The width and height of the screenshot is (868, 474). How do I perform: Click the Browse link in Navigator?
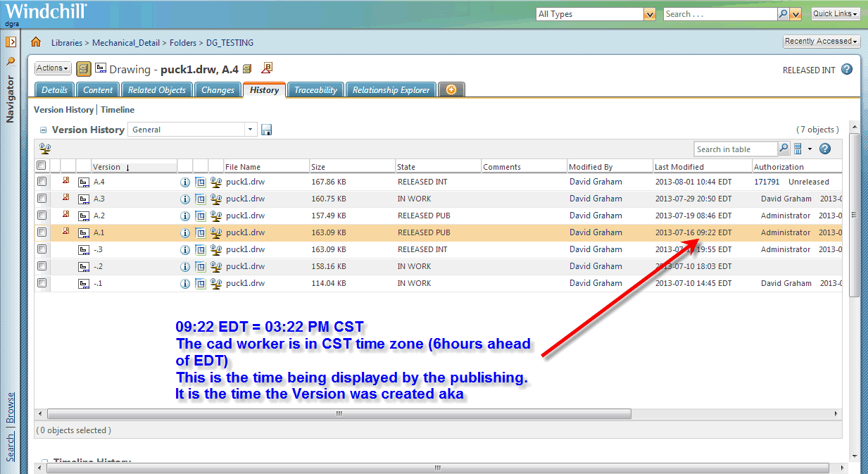[11, 408]
